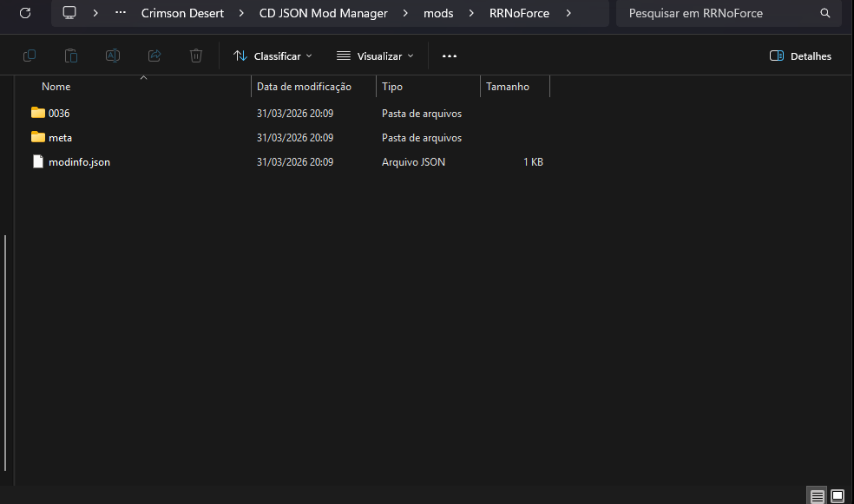Click the RRNoForce breadcrumb segment
Screen dimensions: 854x504
click(519, 13)
